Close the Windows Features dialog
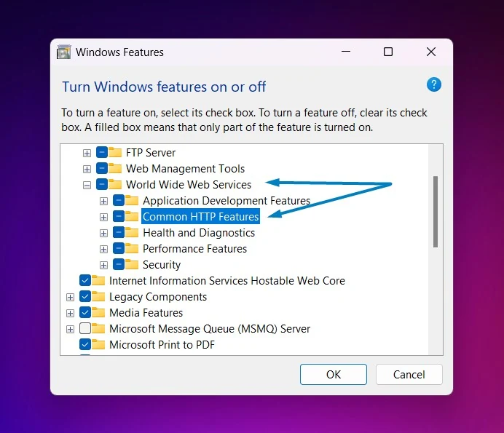The image size is (504, 433). 430,52
